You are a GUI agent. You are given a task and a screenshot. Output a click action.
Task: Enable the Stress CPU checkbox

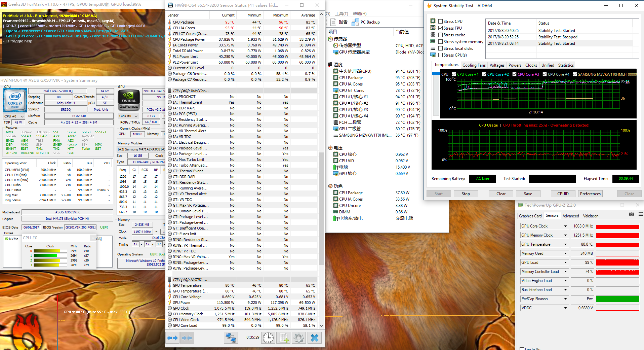pos(440,21)
